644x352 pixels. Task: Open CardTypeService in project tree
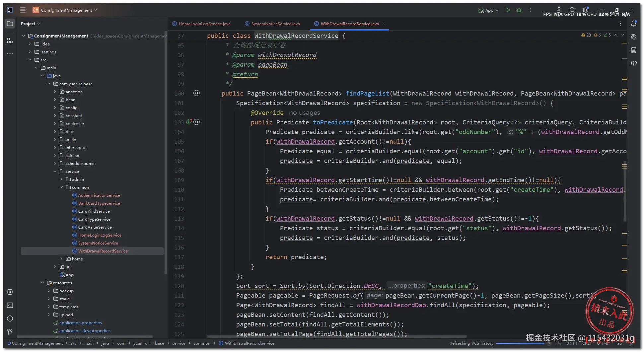(94, 219)
